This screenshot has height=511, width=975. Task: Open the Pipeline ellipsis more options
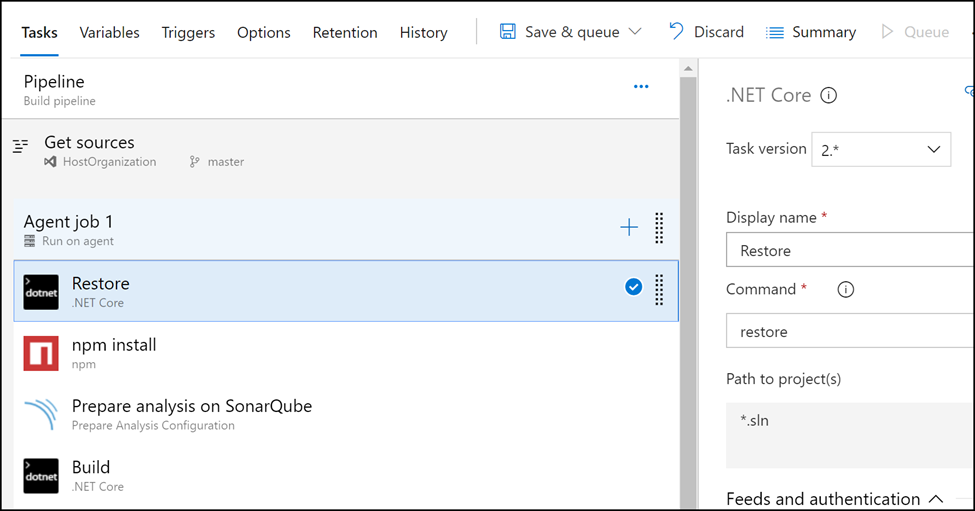641,86
